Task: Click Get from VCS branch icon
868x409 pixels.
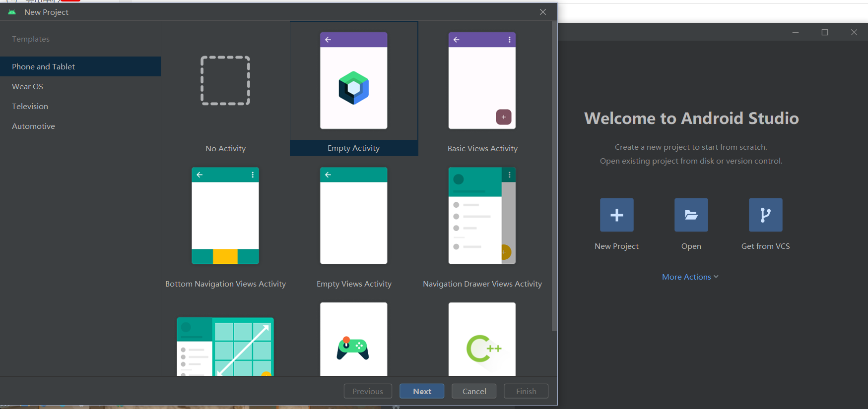Action: (x=766, y=215)
